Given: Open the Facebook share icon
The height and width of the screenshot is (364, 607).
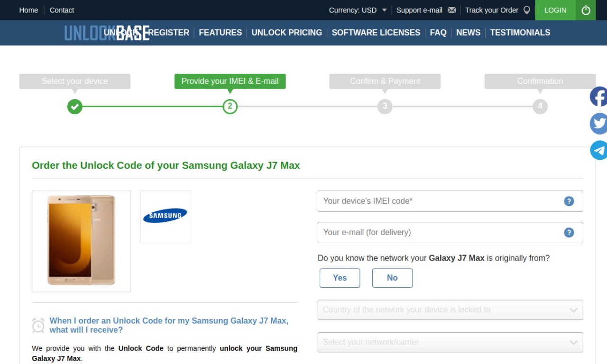Looking at the screenshot, I should (598, 97).
